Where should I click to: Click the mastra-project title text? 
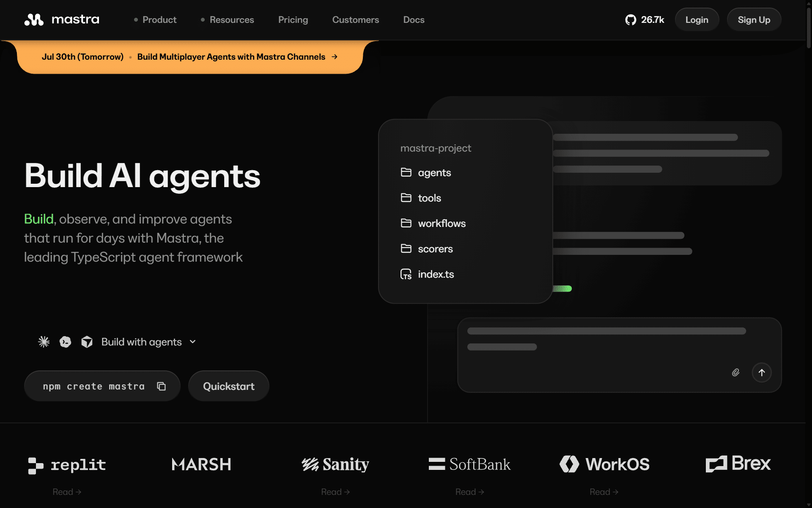(436, 148)
